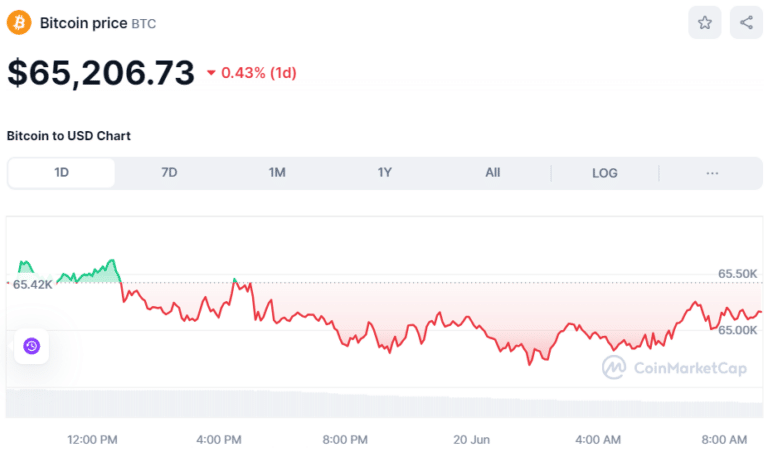Add Bitcoin to watchlist with star icon
This screenshot has width=768, height=457.
point(704,23)
